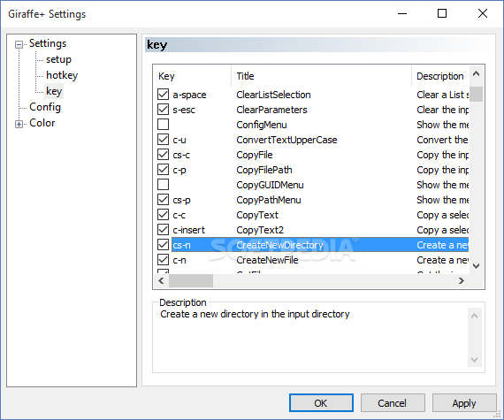Click the Apply button

pos(464,403)
